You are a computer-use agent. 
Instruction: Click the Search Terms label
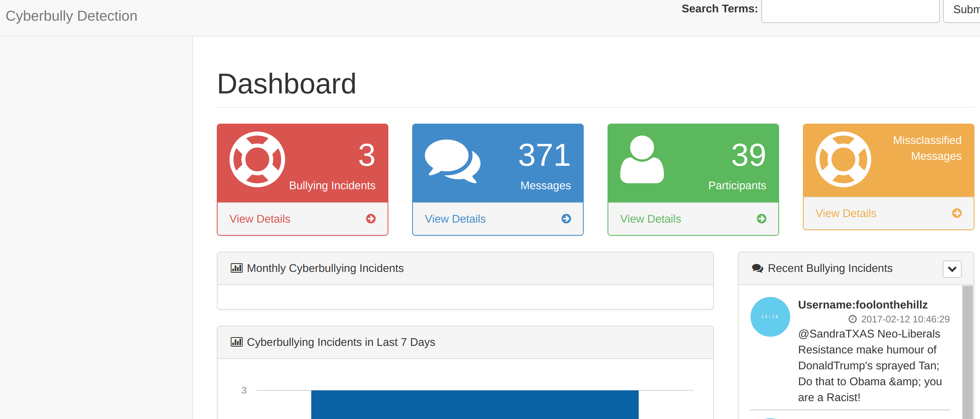coord(720,9)
